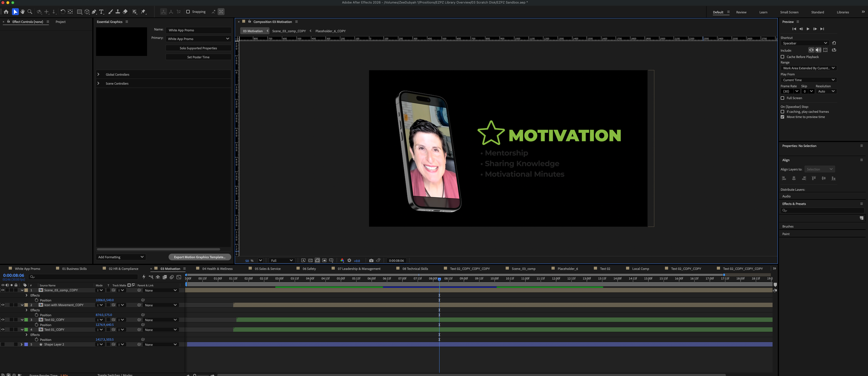Check Cache Before Playback

[x=782, y=57]
